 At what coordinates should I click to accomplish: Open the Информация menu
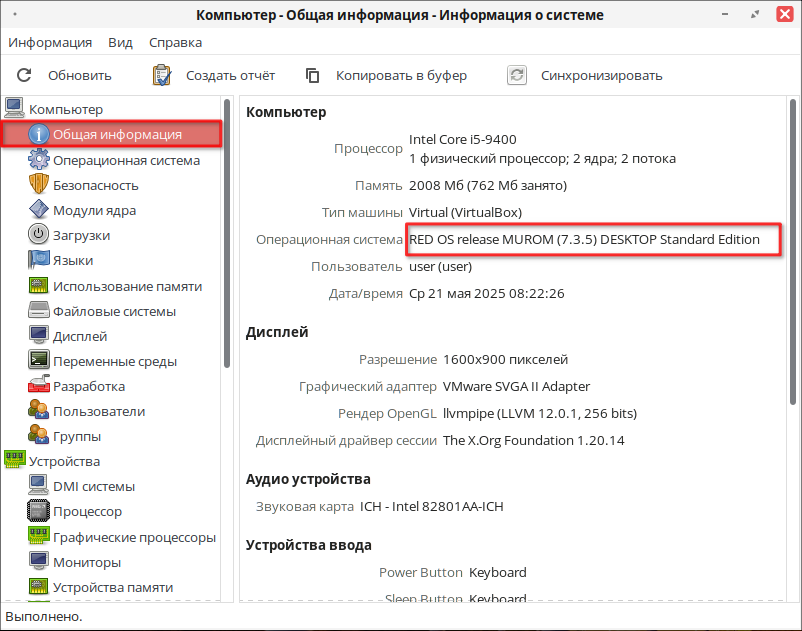50,42
